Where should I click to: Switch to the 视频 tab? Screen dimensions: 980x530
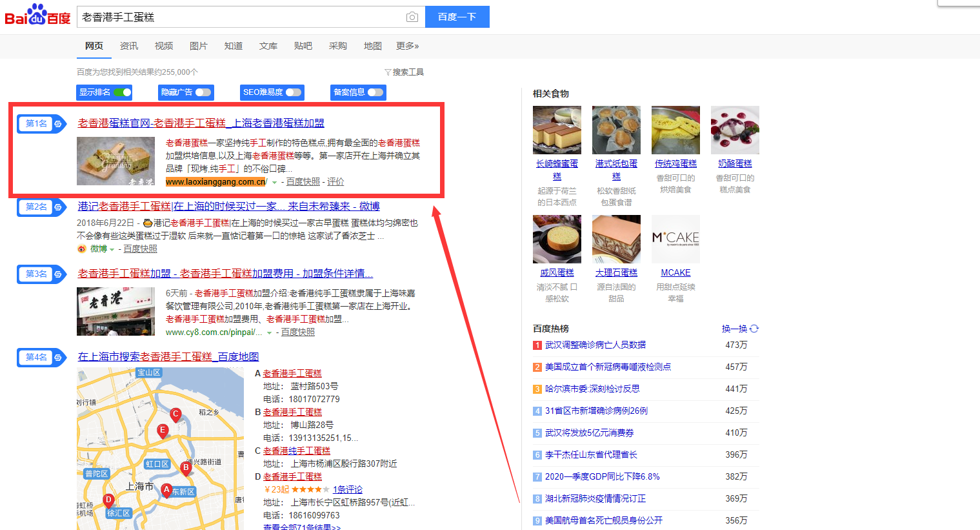tap(164, 46)
